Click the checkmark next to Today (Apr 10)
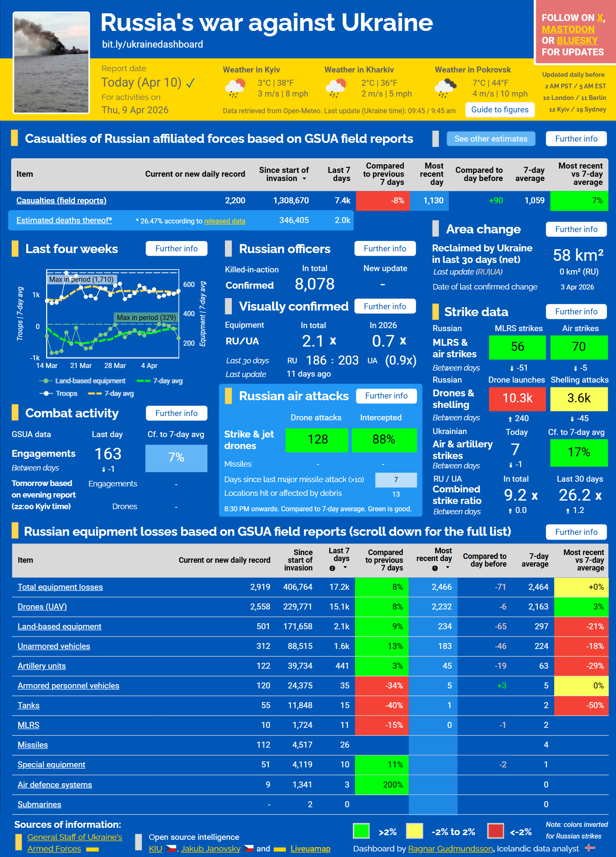 coord(191,83)
